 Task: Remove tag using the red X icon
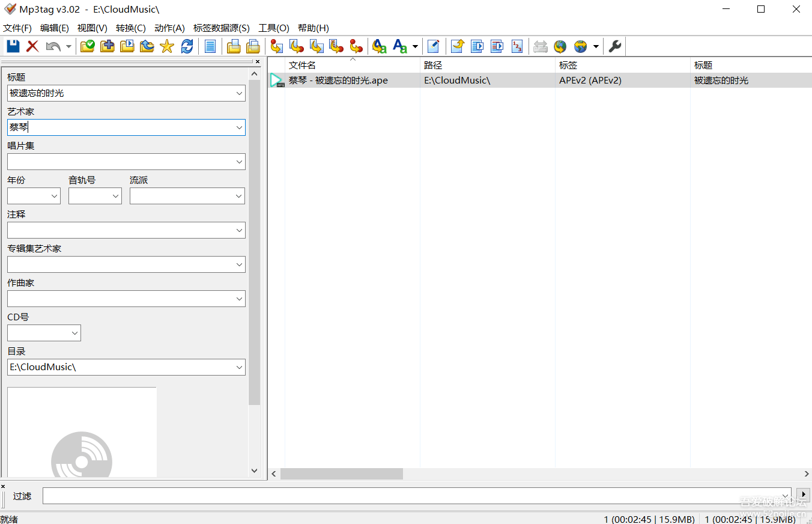click(x=32, y=46)
